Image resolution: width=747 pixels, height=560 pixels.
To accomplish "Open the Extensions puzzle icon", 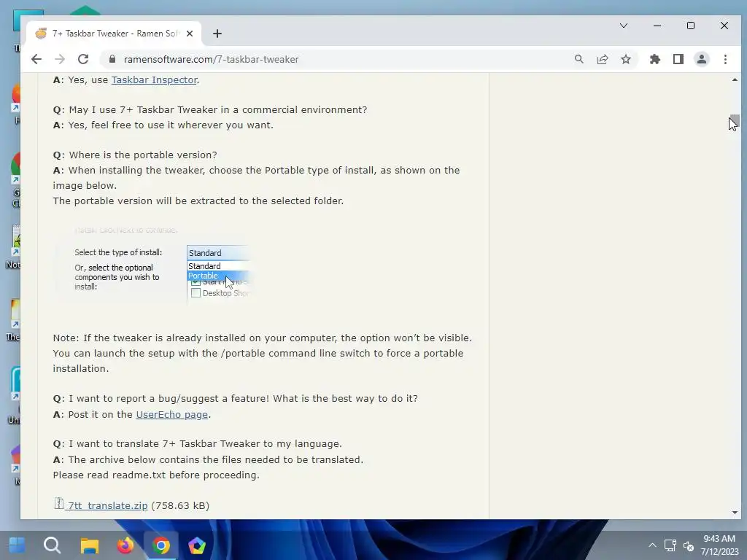I will pyautogui.click(x=655, y=59).
